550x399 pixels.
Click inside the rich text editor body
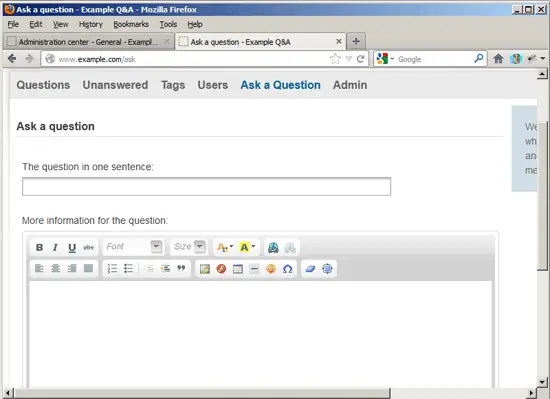click(260, 334)
